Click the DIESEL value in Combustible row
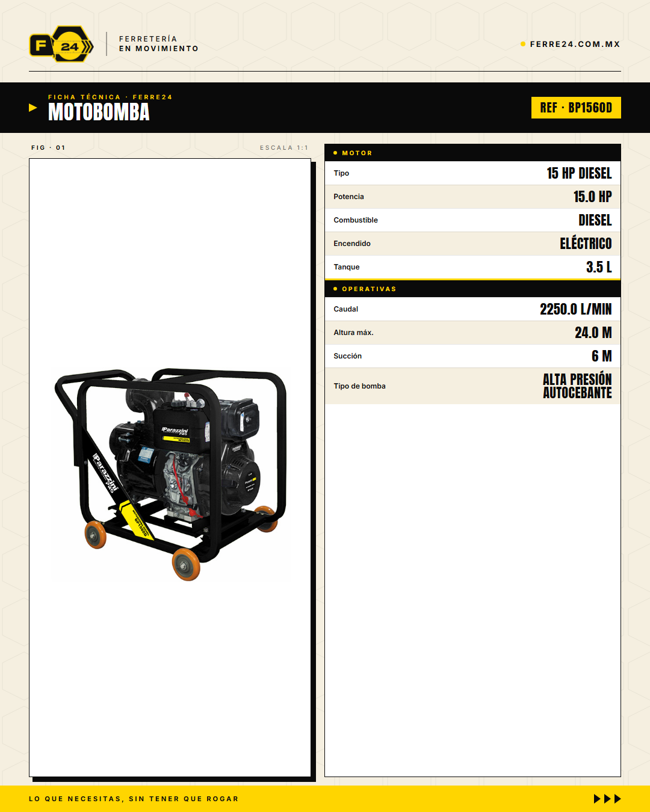Image resolution: width=650 pixels, height=812 pixels. pos(595,220)
